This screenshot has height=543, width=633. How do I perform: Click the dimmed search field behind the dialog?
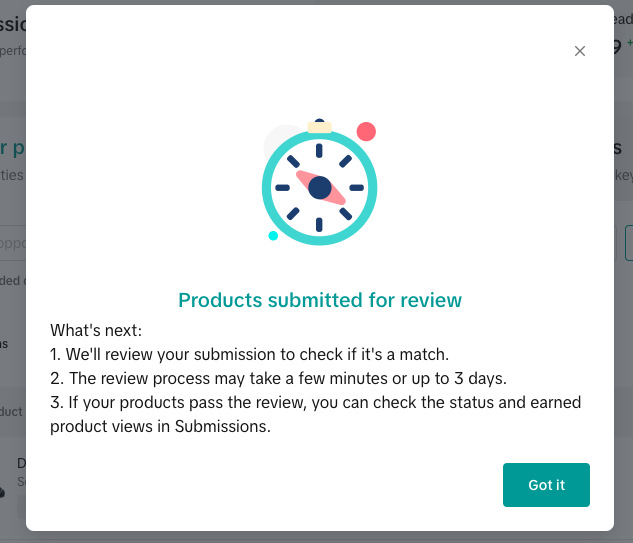(x=12, y=243)
